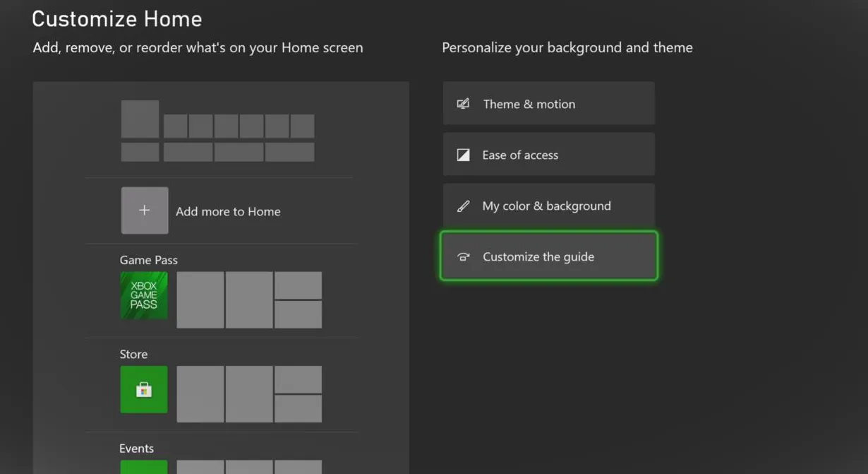The width and height of the screenshot is (868, 474).
Task: Select the second tall gray tile in Store
Action: 249,394
